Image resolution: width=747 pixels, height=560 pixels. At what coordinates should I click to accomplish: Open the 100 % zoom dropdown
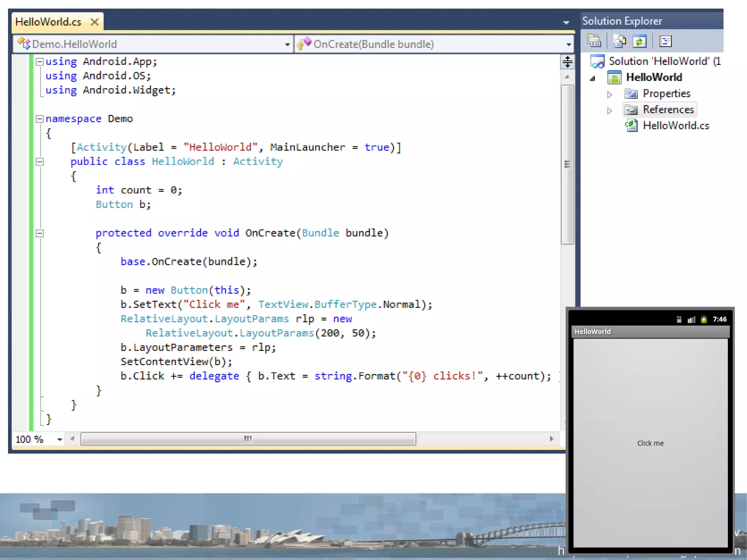(x=59, y=439)
